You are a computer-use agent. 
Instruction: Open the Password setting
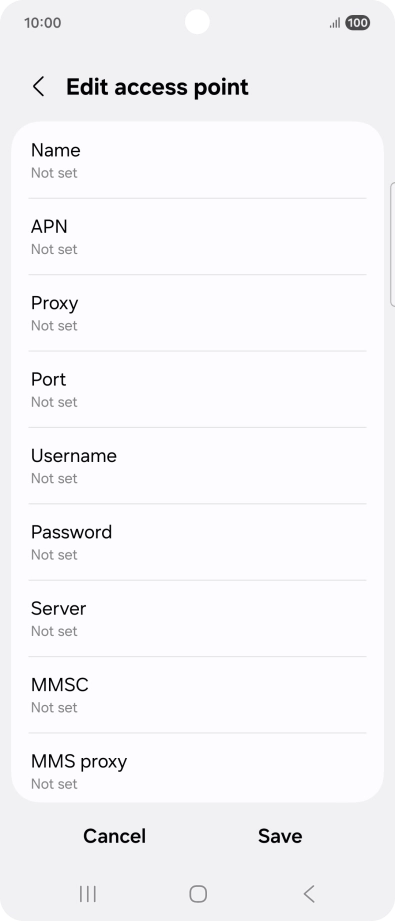pyautogui.click(x=198, y=542)
